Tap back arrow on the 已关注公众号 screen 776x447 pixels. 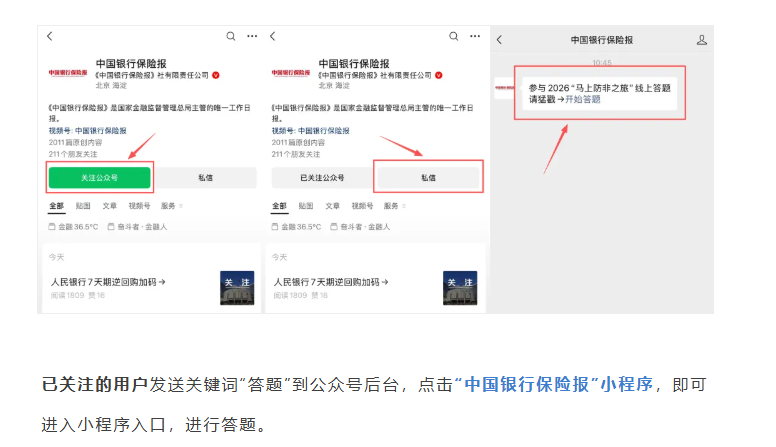click(x=273, y=36)
